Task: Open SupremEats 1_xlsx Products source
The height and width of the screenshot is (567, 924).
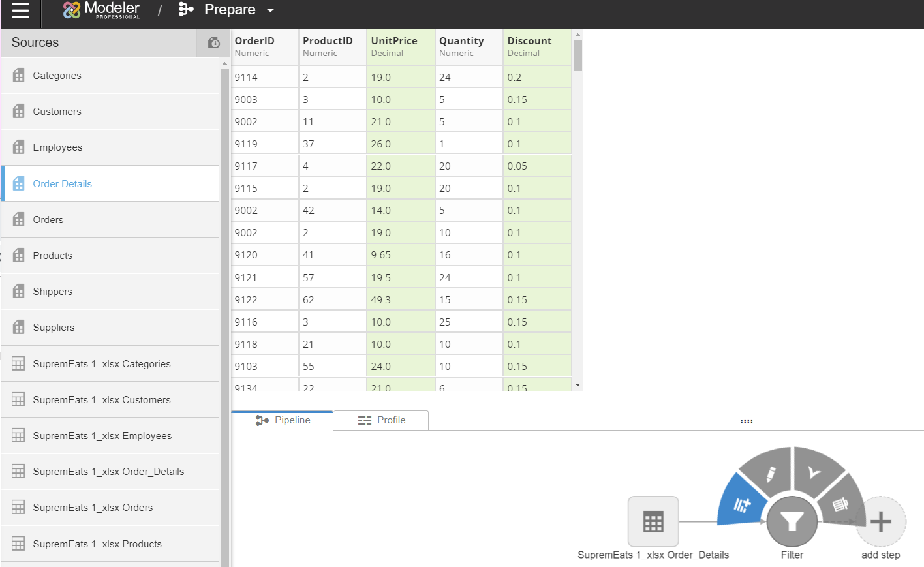Action: [x=97, y=544]
